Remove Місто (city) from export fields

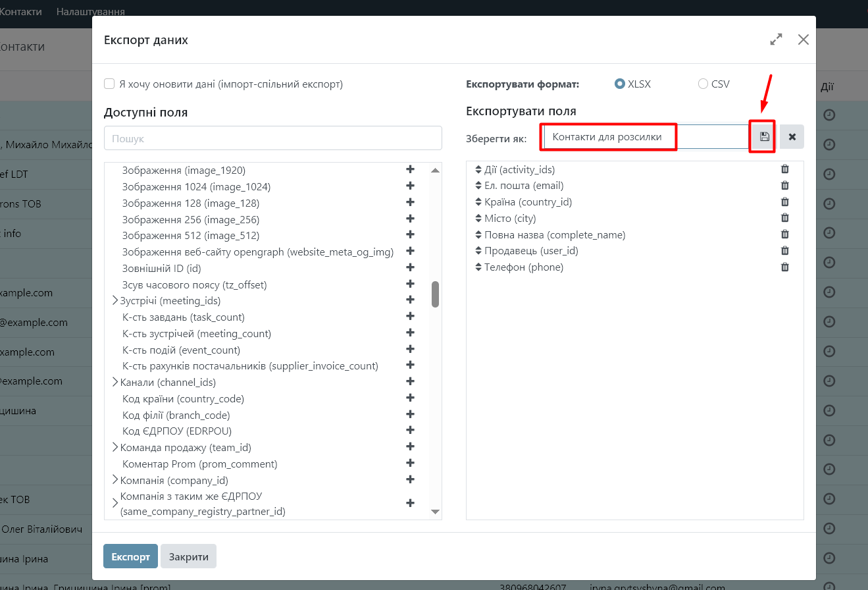(784, 218)
